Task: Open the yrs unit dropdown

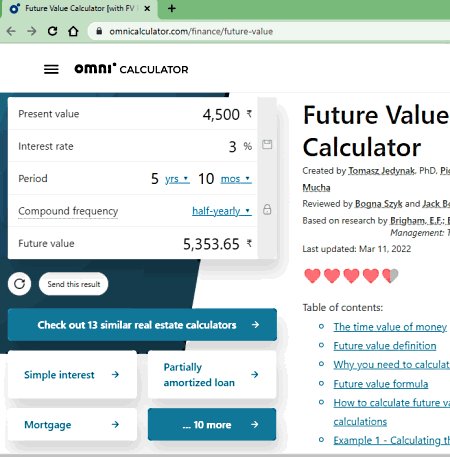Action: point(177,179)
